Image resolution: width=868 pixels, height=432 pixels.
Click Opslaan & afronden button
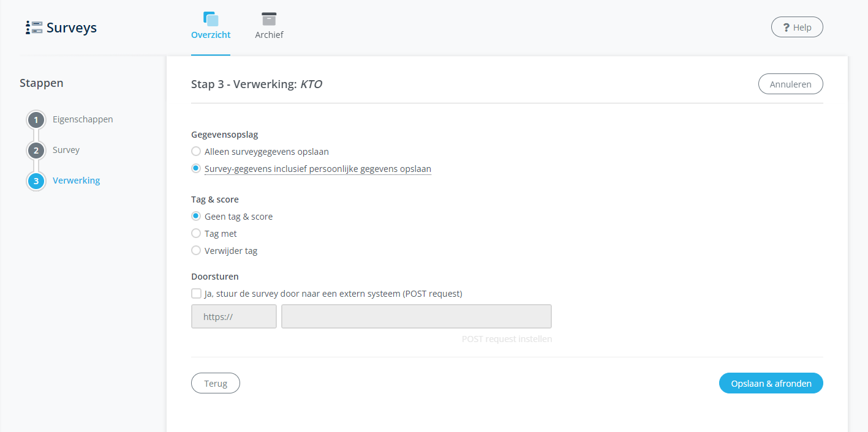click(x=771, y=383)
